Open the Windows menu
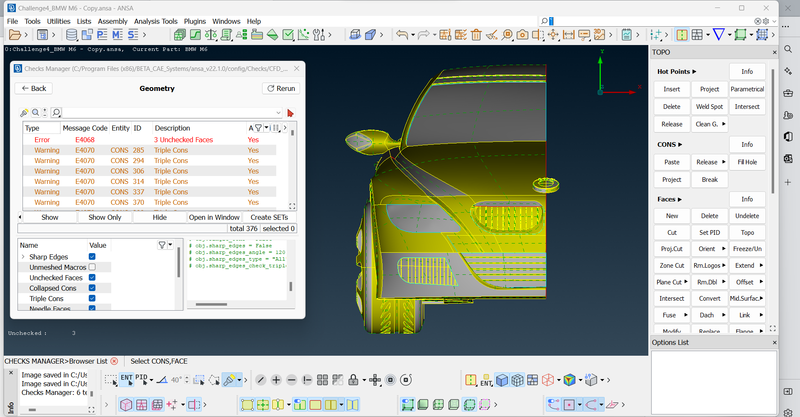 [226, 21]
